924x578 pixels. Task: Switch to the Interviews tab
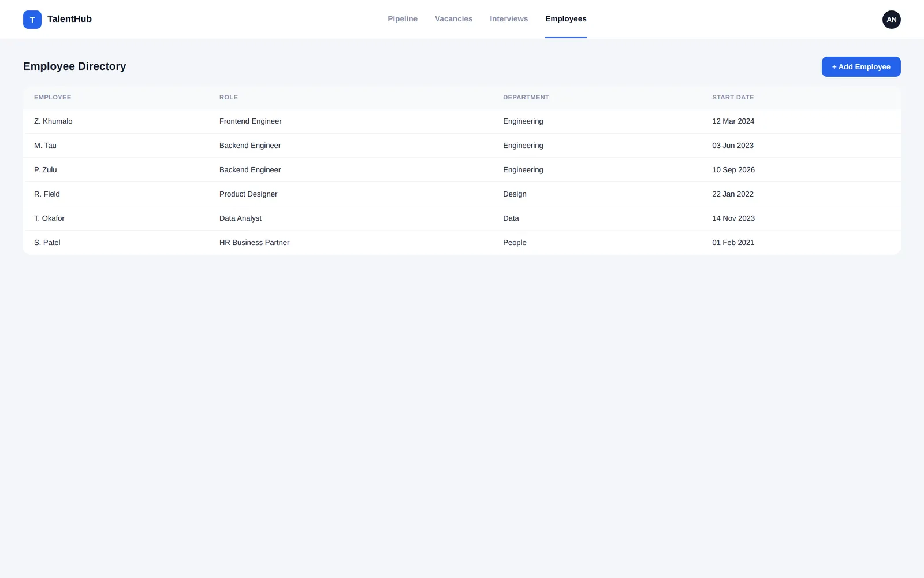pos(509,19)
